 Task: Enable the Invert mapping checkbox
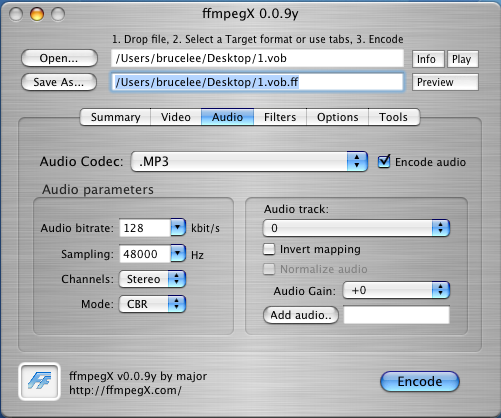(x=269, y=249)
